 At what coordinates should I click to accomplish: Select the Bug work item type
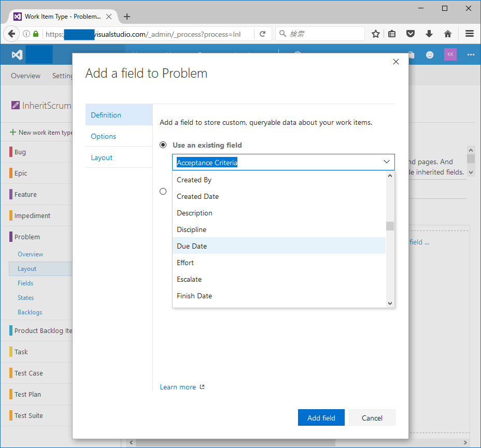(x=37, y=152)
